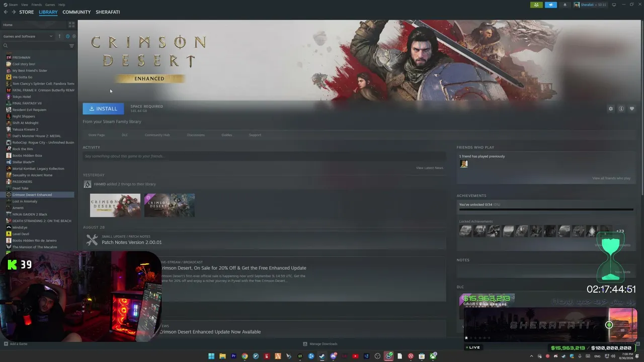This screenshot has height=362, width=644.
Task: Open the Discussions link
Action: pos(196,135)
